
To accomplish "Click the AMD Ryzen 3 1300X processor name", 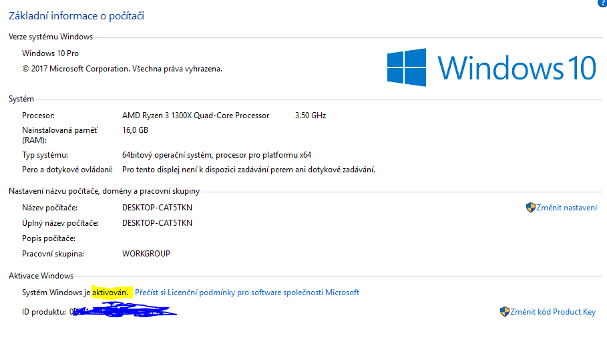I will (196, 116).
